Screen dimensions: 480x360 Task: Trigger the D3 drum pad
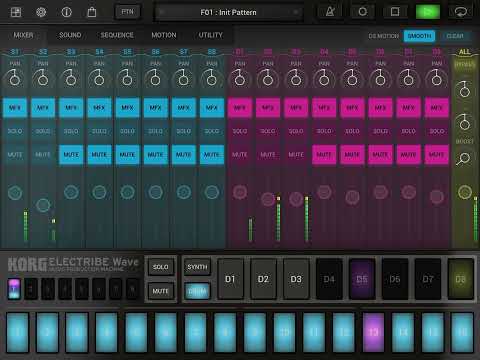[296, 279]
